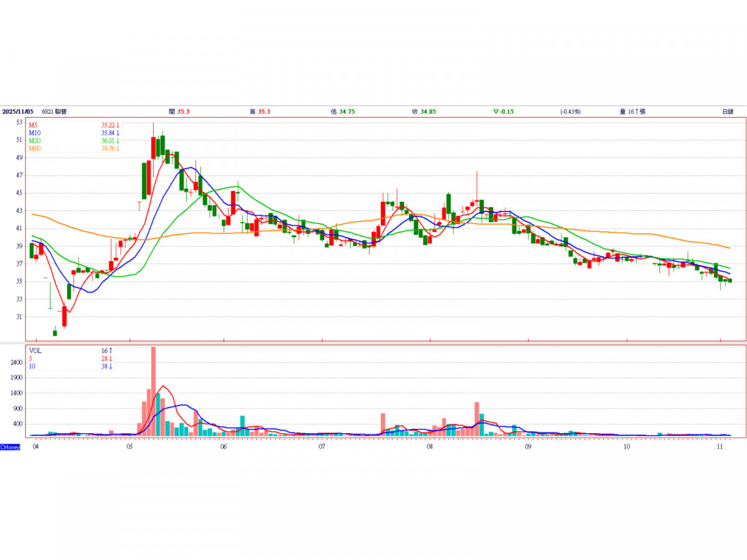
Task: Click the CMoney logo badge
Action: [10, 447]
